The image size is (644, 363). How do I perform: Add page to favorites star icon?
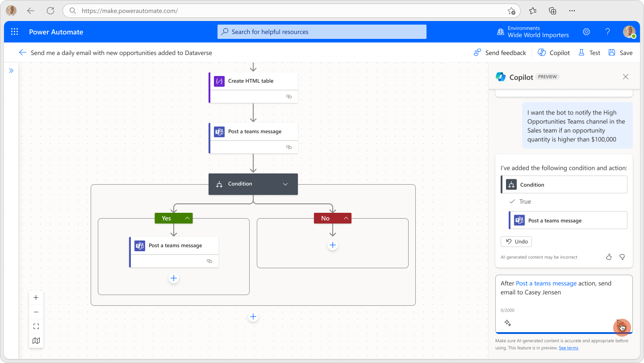point(511,11)
